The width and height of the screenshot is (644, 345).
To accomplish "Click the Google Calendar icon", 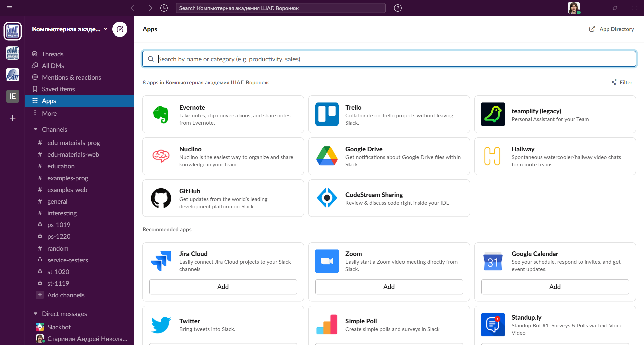I will pos(493,261).
